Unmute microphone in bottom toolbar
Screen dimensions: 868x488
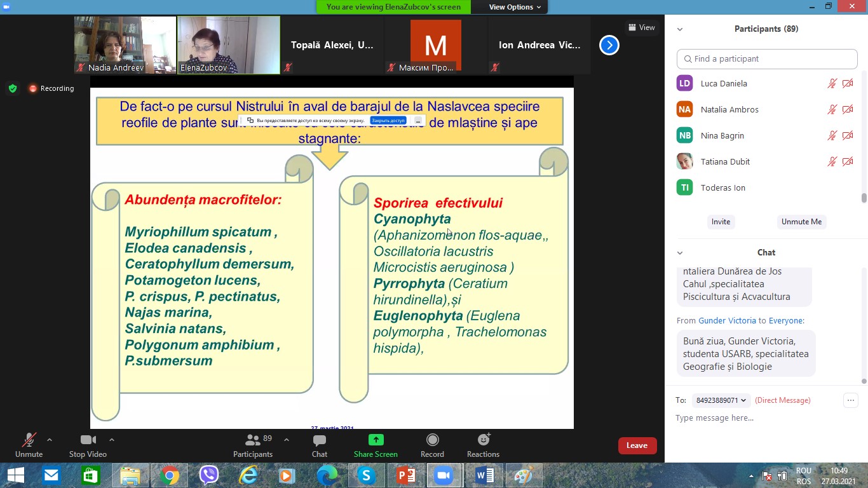(x=29, y=440)
